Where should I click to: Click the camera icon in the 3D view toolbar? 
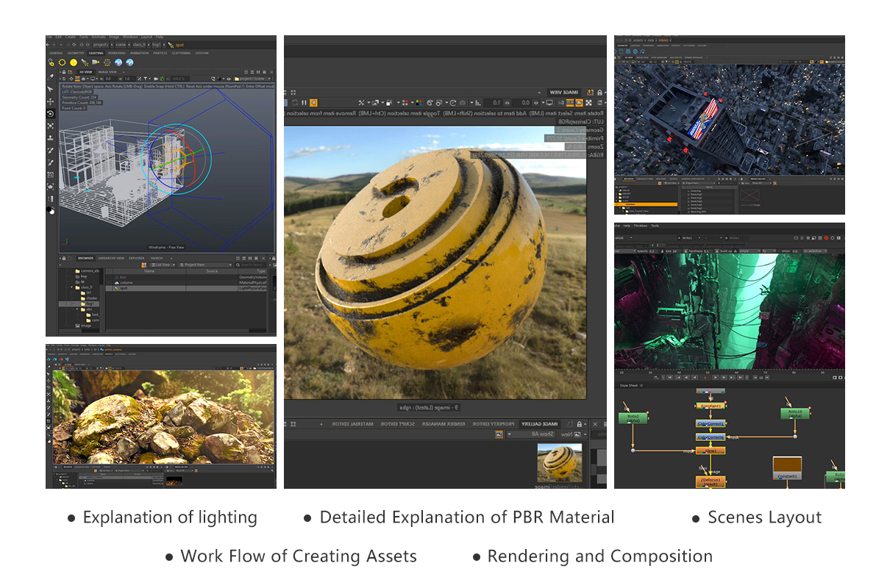coord(156,79)
